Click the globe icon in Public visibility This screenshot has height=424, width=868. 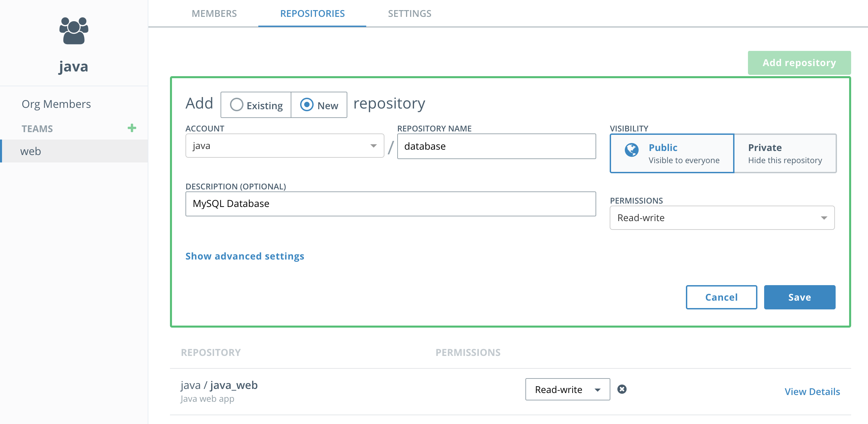point(631,150)
